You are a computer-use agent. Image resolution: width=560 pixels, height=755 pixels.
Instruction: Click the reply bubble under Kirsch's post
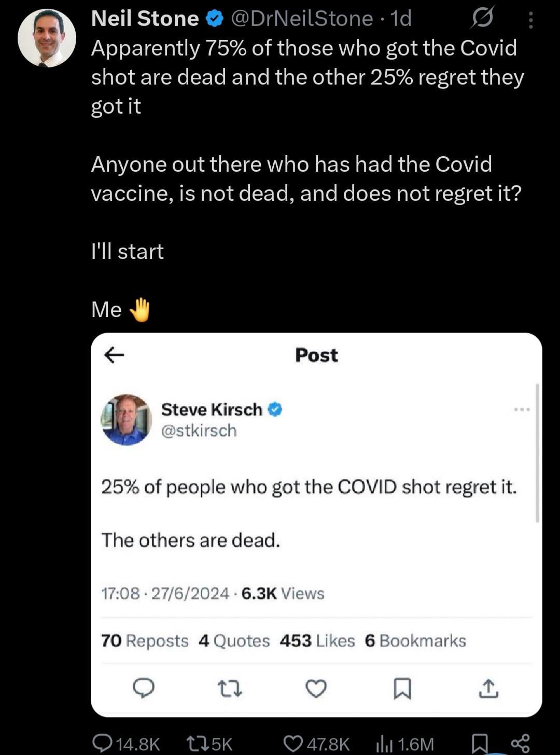[x=144, y=688]
